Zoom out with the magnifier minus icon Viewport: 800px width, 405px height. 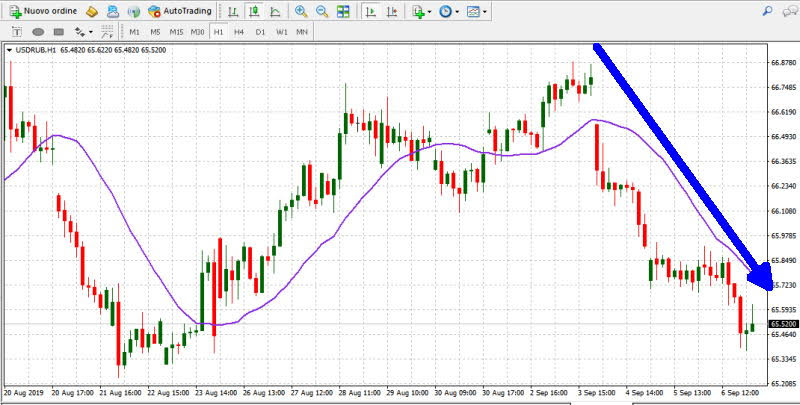click(322, 12)
